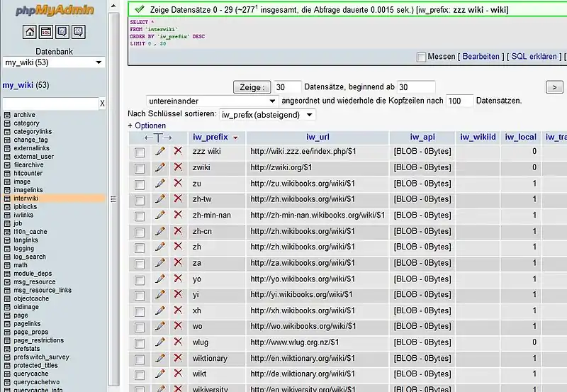Open SQL documentation icon in sidebar
Screen dimensions: 567x392
click(x=79, y=32)
